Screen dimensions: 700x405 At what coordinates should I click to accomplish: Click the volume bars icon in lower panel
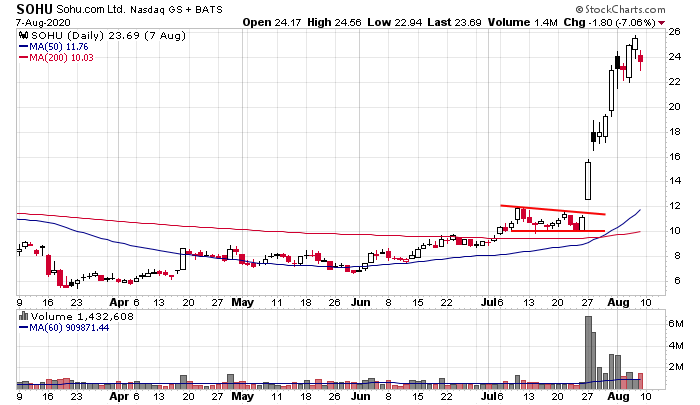point(23,316)
